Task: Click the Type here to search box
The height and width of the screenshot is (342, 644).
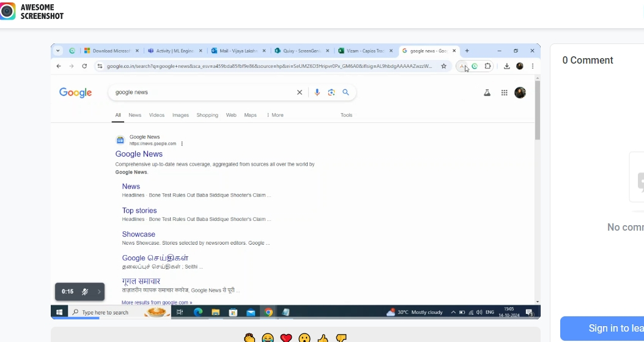Action: (x=119, y=313)
